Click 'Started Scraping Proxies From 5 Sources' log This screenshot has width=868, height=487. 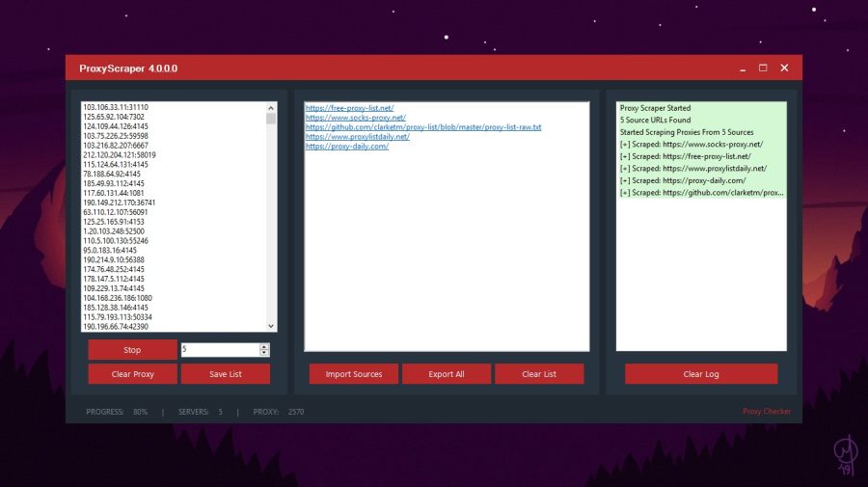pyautogui.click(x=687, y=132)
